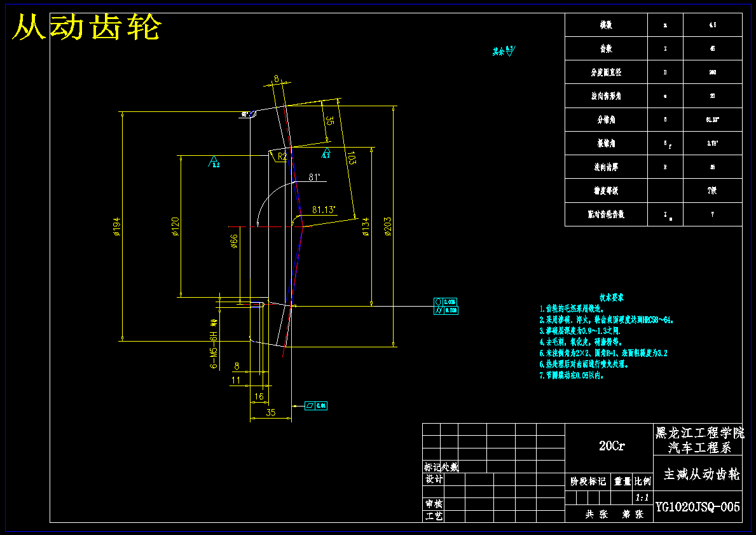Screen dimensions: 756x535
Task: Select the 16 width dimension
Action: (x=259, y=396)
